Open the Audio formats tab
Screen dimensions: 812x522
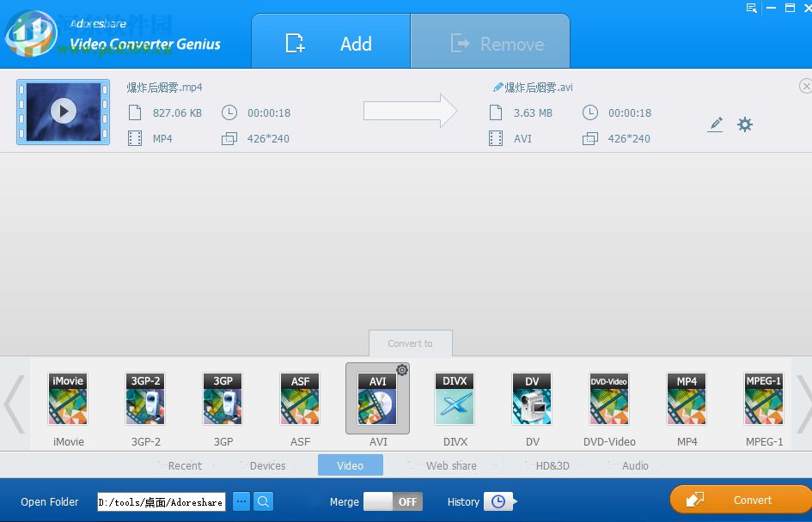click(x=635, y=465)
